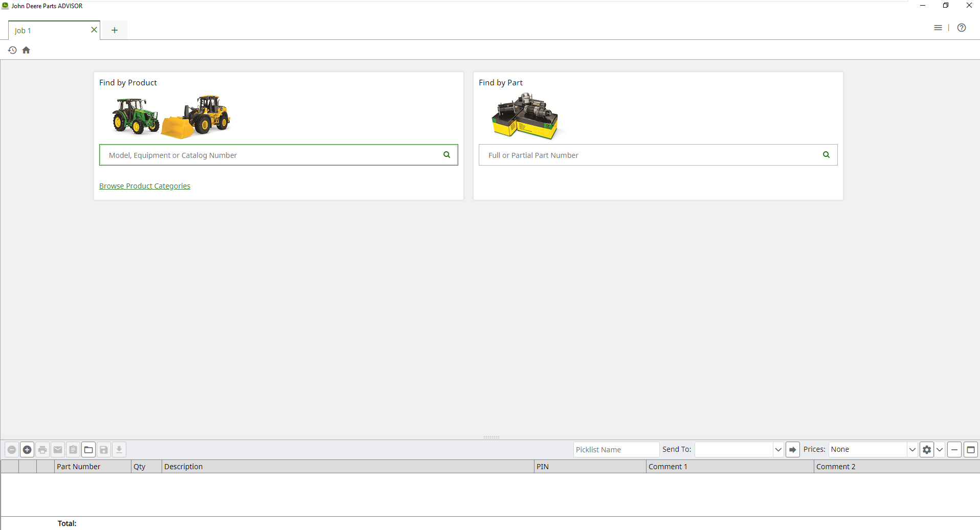Minimize the picklist panel
The width and height of the screenshot is (980, 530).
(x=954, y=450)
